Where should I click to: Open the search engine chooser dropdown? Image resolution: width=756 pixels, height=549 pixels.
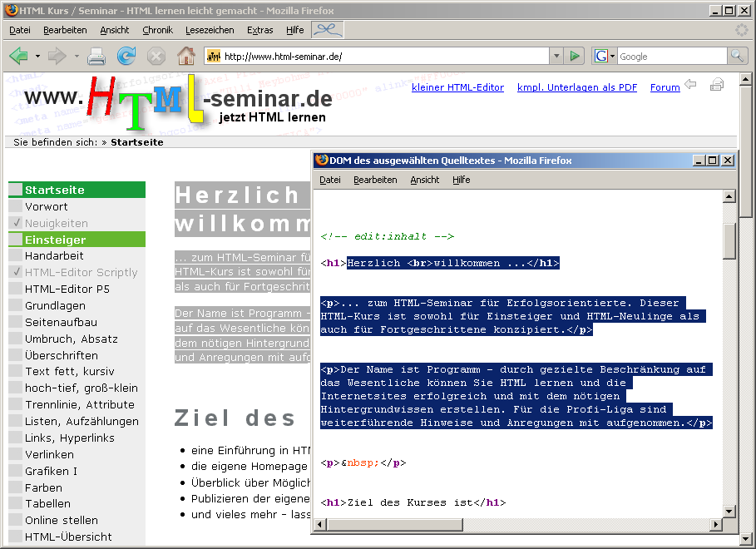pyautogui.click(x=612, y=57)
